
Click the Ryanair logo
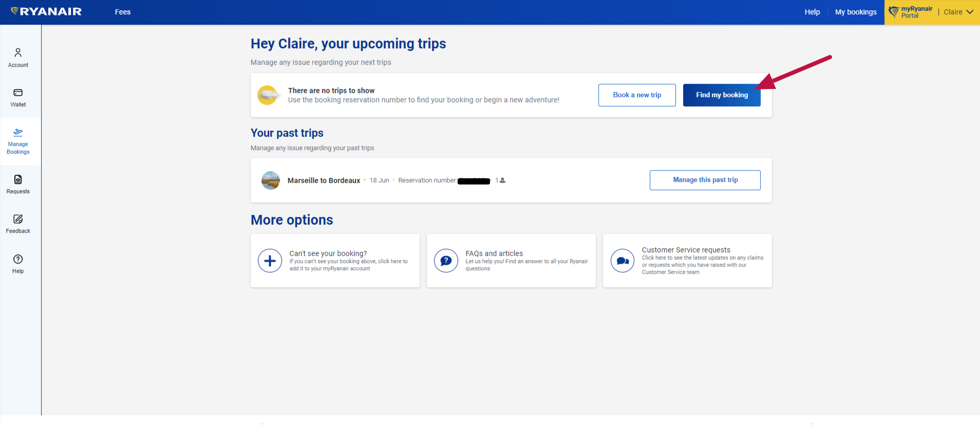pos(46,12)
